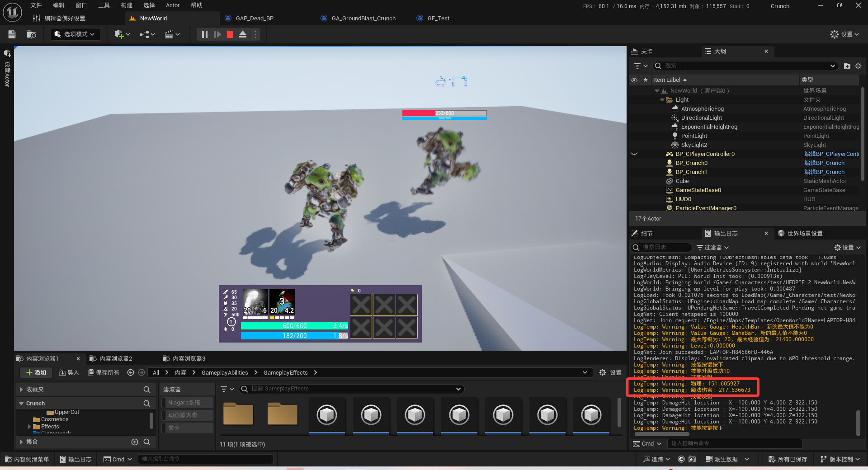Image resolution: width=868 pixels, height=470 pixels.
Task: Open the Place Actors side panel icon
Action: [x=7, y=53]
